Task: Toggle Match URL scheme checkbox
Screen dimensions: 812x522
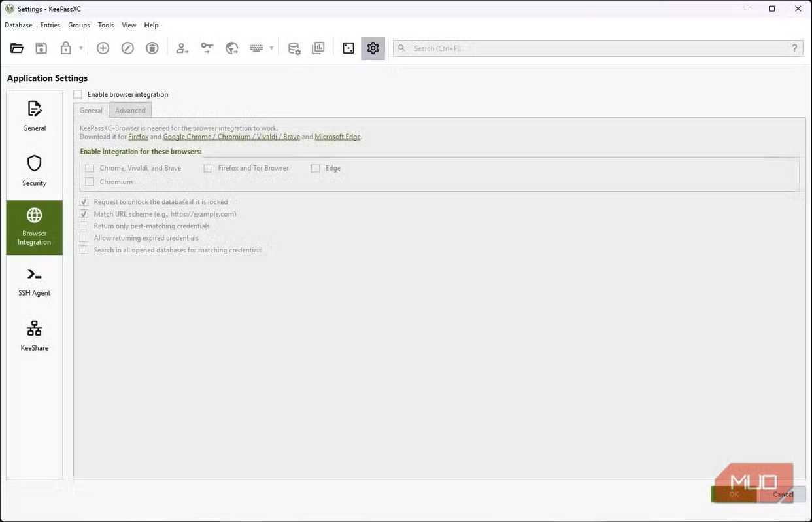Action: [x=84, y=214]
